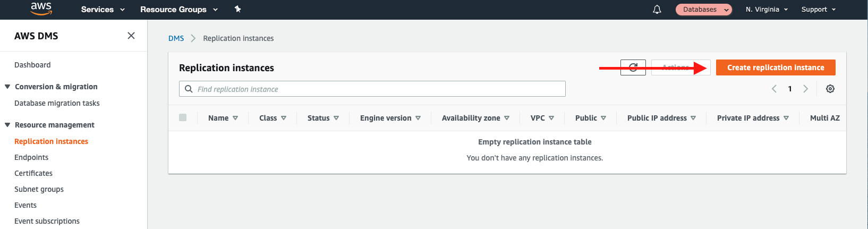Open the Services dropdown menu
The image size is (868, 229).
[103, 10]
